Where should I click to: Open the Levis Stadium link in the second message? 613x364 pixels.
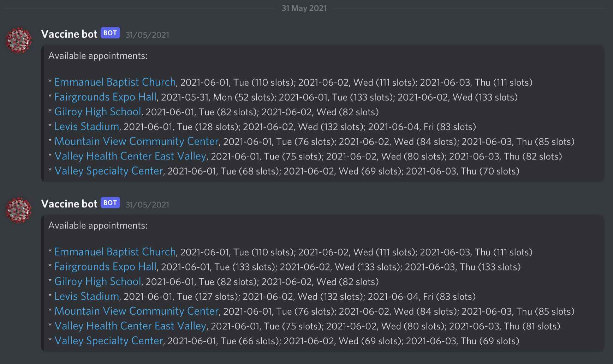[x=87, y=296]
